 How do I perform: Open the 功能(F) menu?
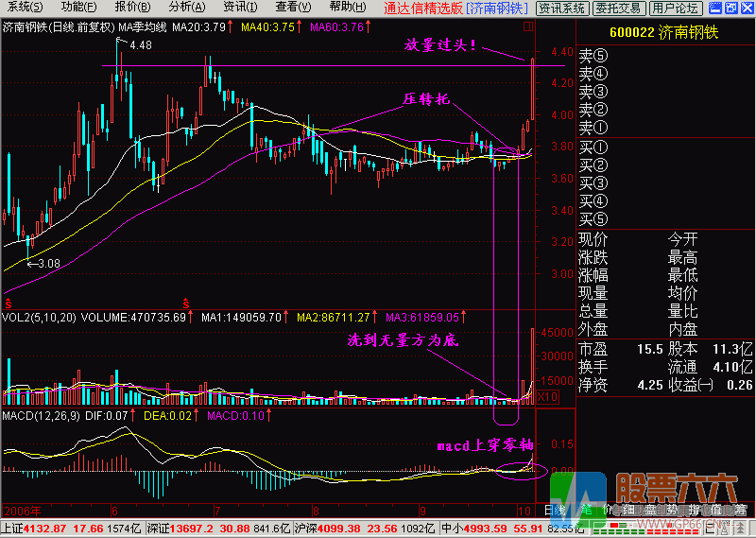point(78,8)
